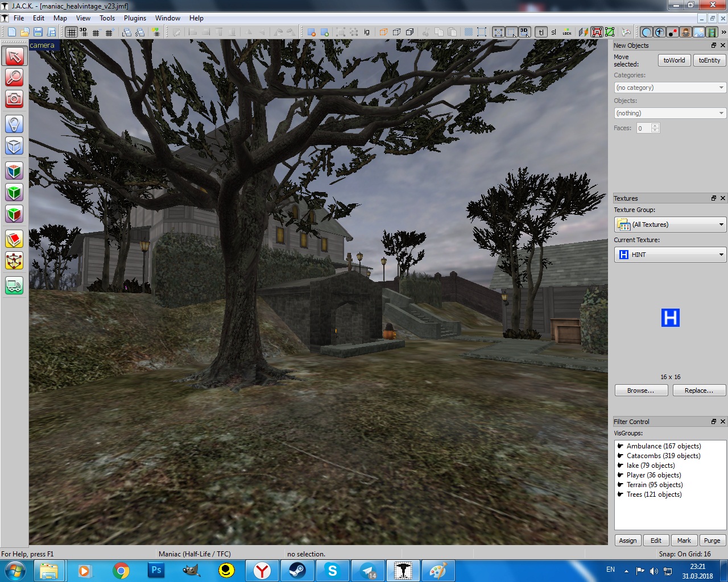
Task: Click the HINT texture preview thumbnail
Action: [x=671, y=318]
